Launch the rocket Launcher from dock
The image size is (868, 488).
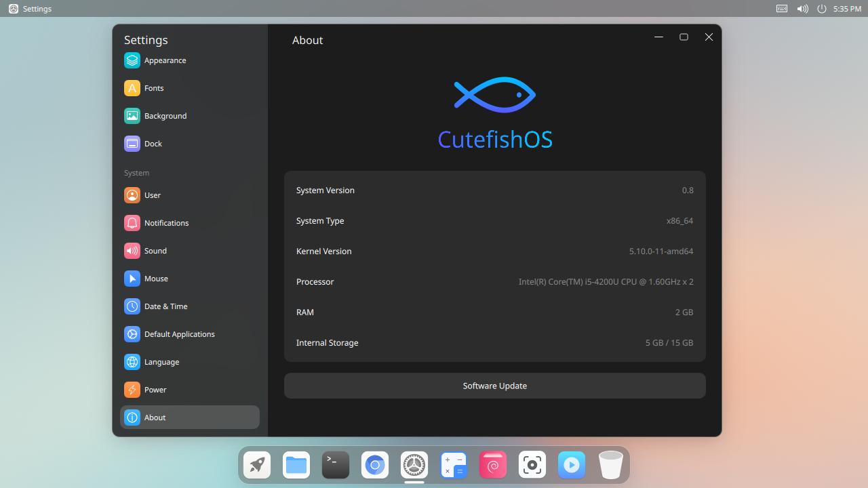click(257, 465)
